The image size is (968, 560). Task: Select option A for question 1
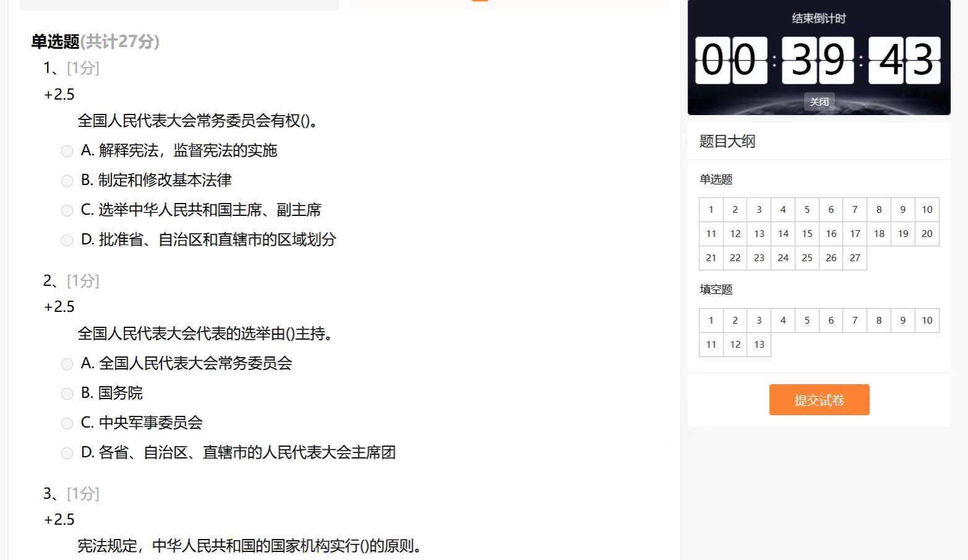(67, 151)
